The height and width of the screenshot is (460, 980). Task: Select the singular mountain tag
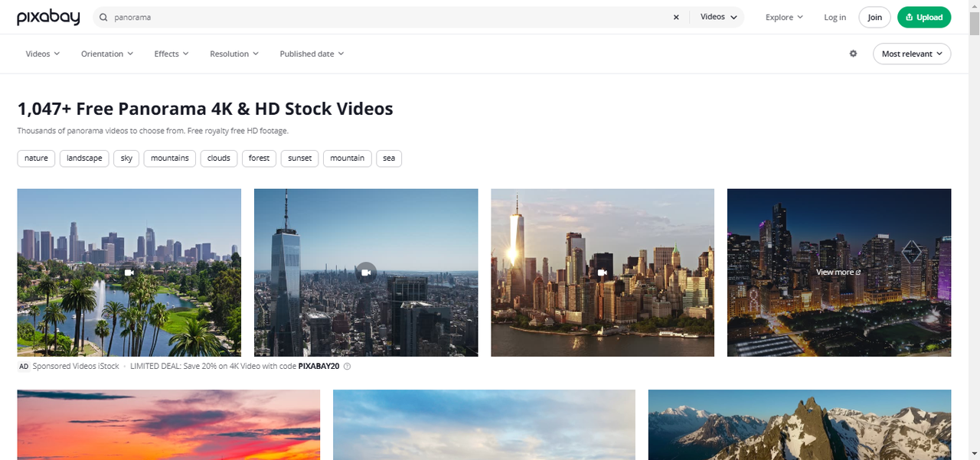pyautogui.click(x=348, y=158)
